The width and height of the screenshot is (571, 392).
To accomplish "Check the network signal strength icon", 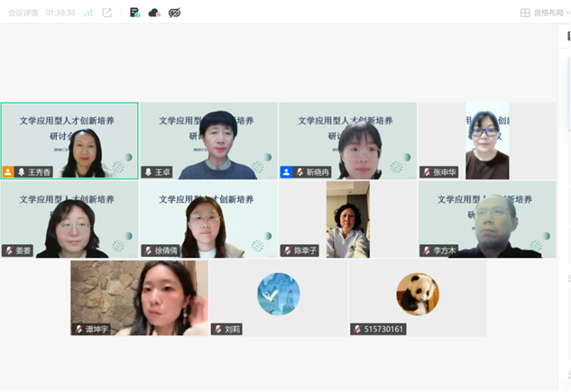I will coord(88,13).
